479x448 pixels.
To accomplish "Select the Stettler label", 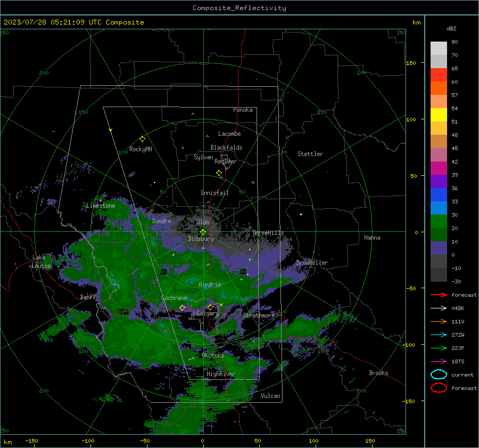I will (x=310, y=154).
